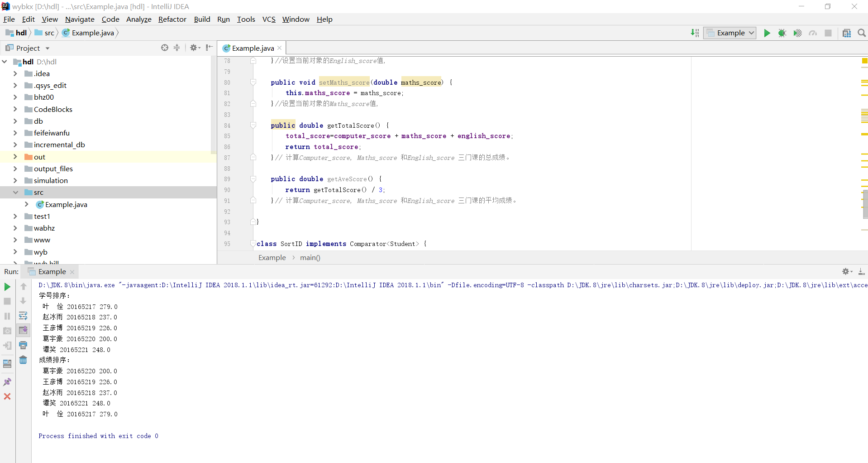This screenshot has height=463, width=868.
Task: Fold the getAveScore method at line 89
Action: [253, 179]
